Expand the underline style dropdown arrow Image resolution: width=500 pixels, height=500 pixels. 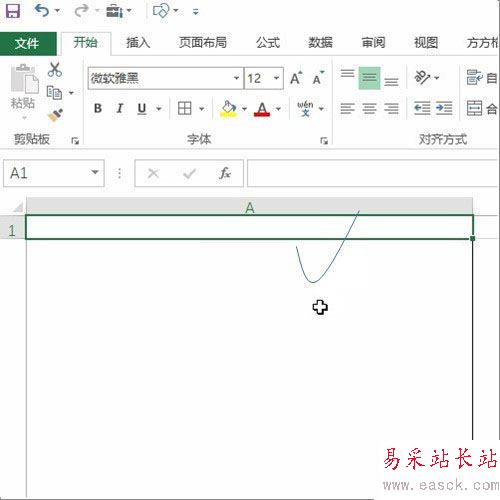pos(159,109)
